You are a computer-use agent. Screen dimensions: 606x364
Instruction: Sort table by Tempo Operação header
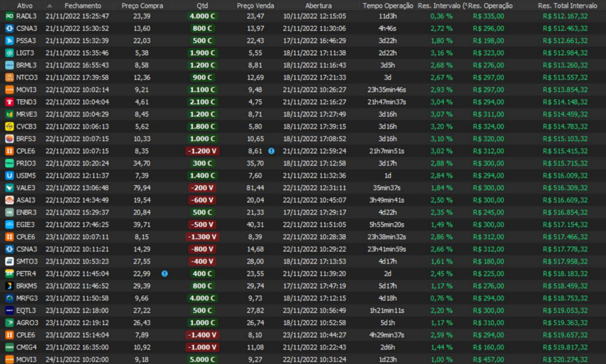[387, 5]
